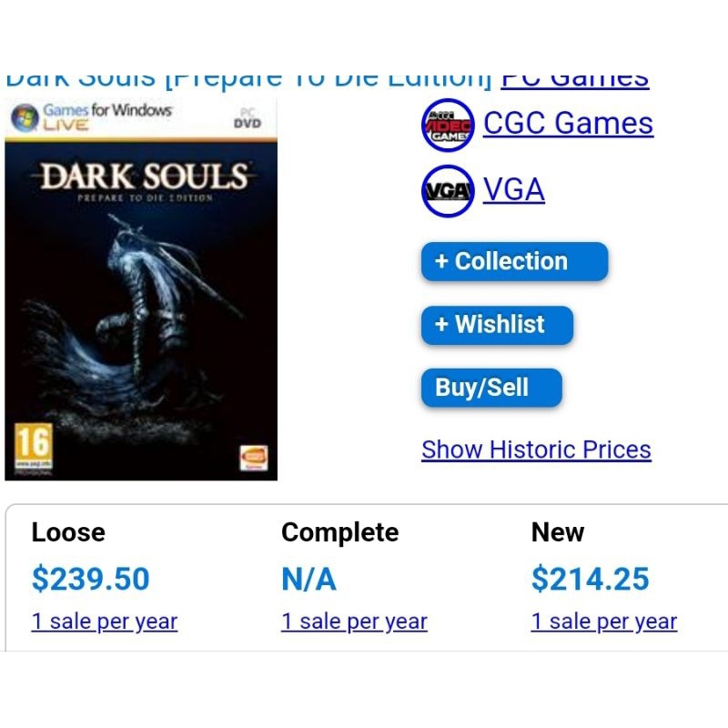The width and height of the screenshot is (728, 728).
Task: Open the PC Games category link
Action: [575, 80]
